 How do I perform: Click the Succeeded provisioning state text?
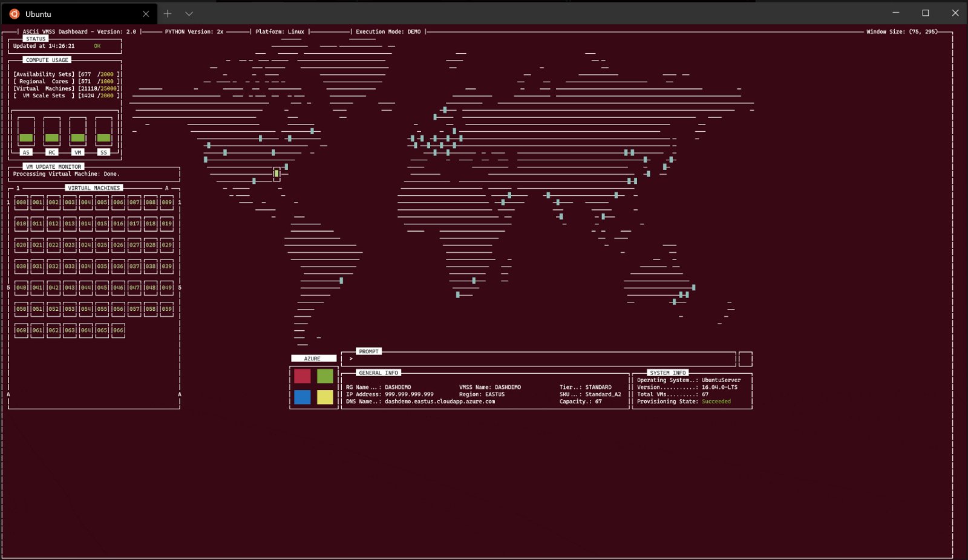click(716, 401)
